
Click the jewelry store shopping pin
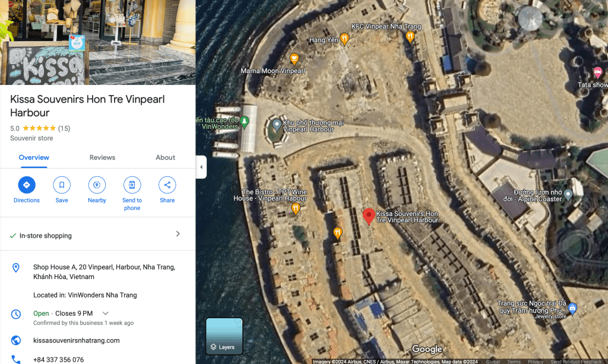coord(572,308)
